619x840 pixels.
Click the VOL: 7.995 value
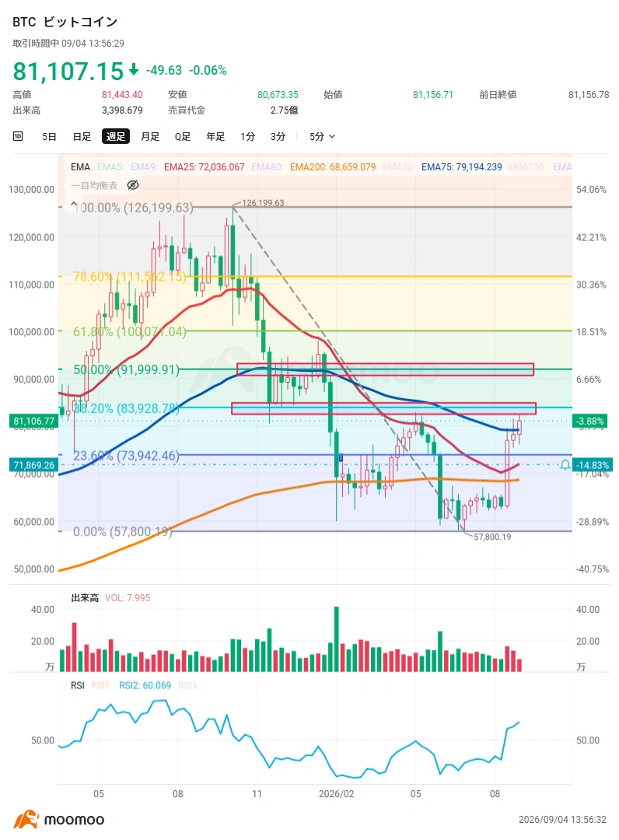tap(128, 598)
